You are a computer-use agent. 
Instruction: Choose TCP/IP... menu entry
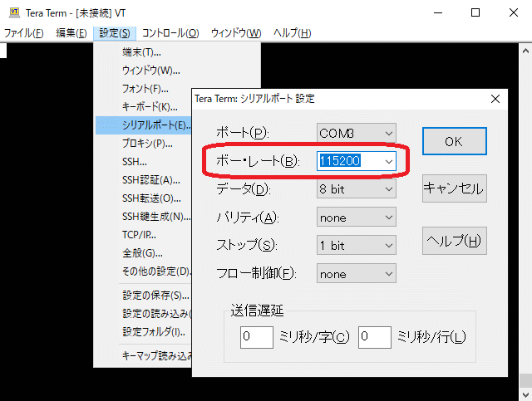pos(139,235)
